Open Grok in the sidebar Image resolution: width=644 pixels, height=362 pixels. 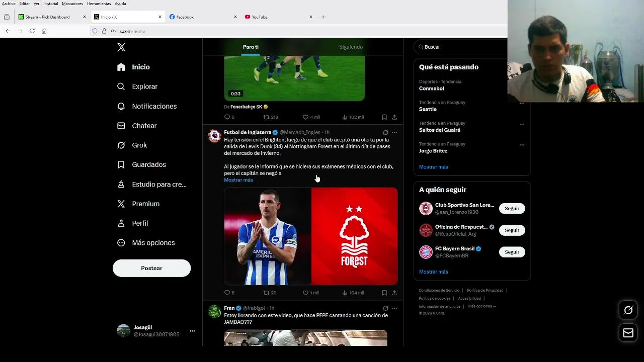[132, 145]
